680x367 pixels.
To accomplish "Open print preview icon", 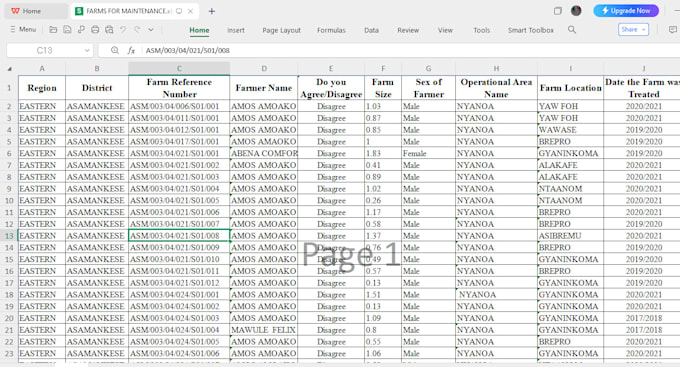I will 109,29.
